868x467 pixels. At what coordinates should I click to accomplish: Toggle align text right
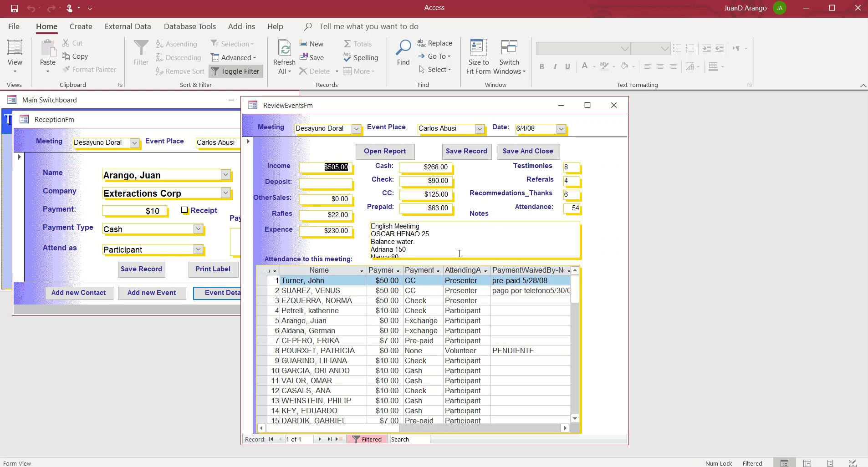pyautogui.click(x=673, y=67)
